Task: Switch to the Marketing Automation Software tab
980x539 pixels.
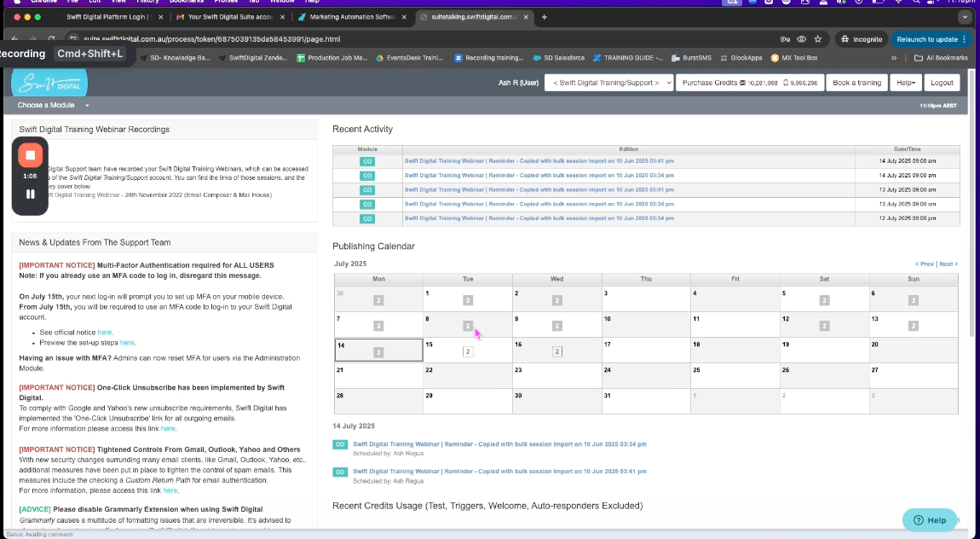Action: 353,18
